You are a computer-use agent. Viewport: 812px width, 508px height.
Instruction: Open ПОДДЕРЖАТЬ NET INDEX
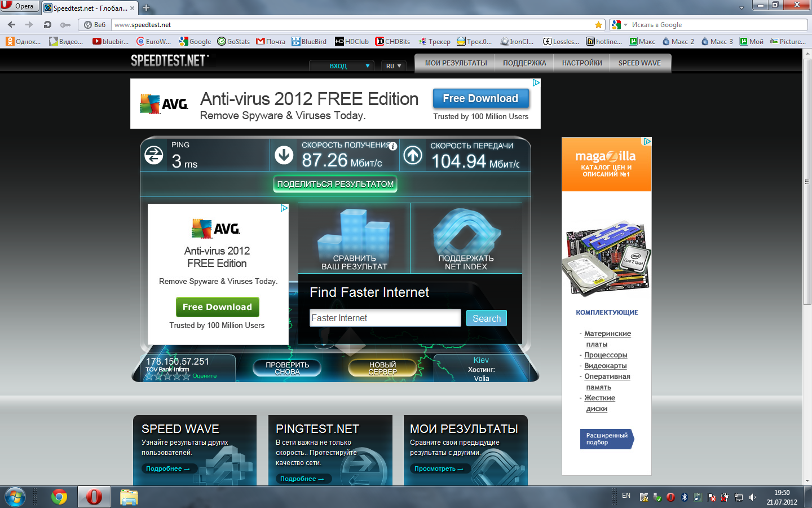pos(466,238)
